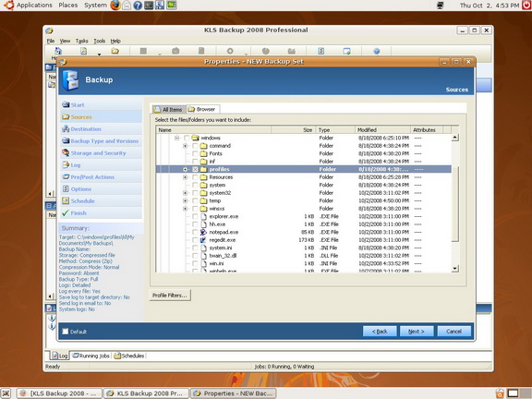Collapse the windows folder node
Screen dimensions: 532x399
[x=176, y=138]
